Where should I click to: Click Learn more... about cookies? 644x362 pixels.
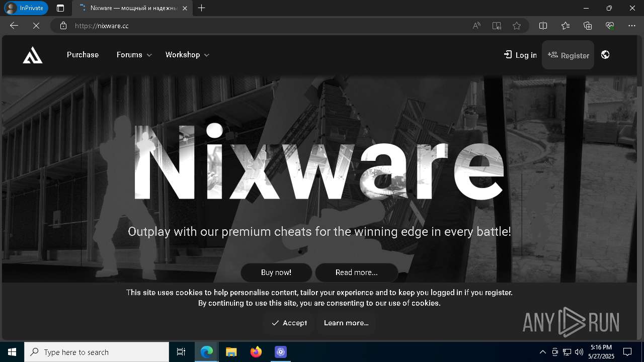coord(346,323)
